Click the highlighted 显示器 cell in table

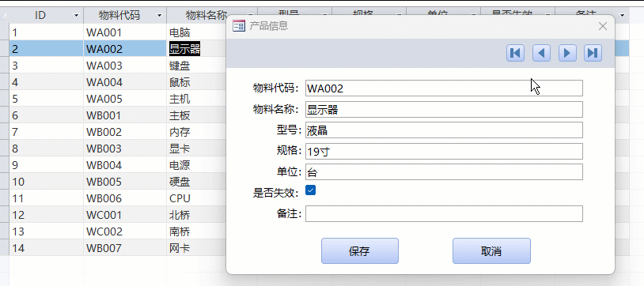click(x=196, y=49)
